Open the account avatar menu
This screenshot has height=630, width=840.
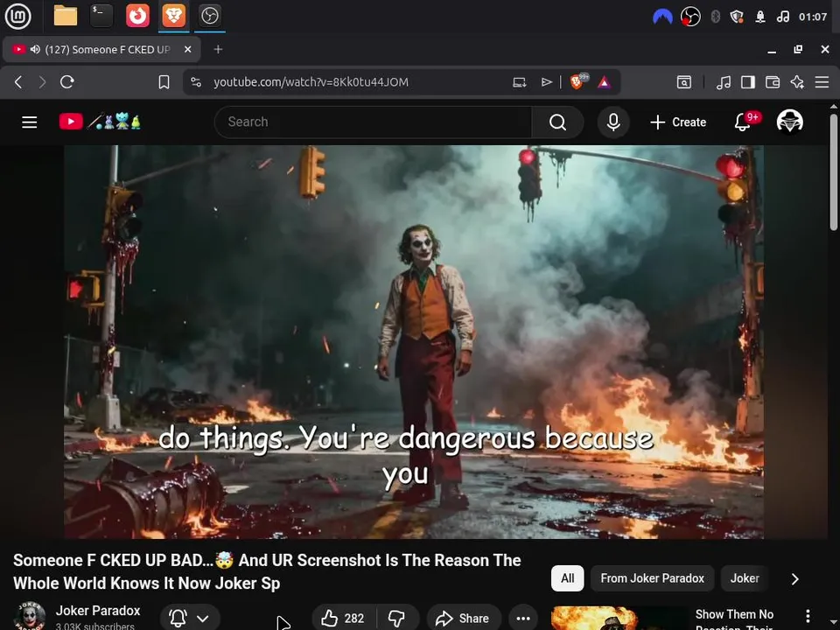point(789,122)
